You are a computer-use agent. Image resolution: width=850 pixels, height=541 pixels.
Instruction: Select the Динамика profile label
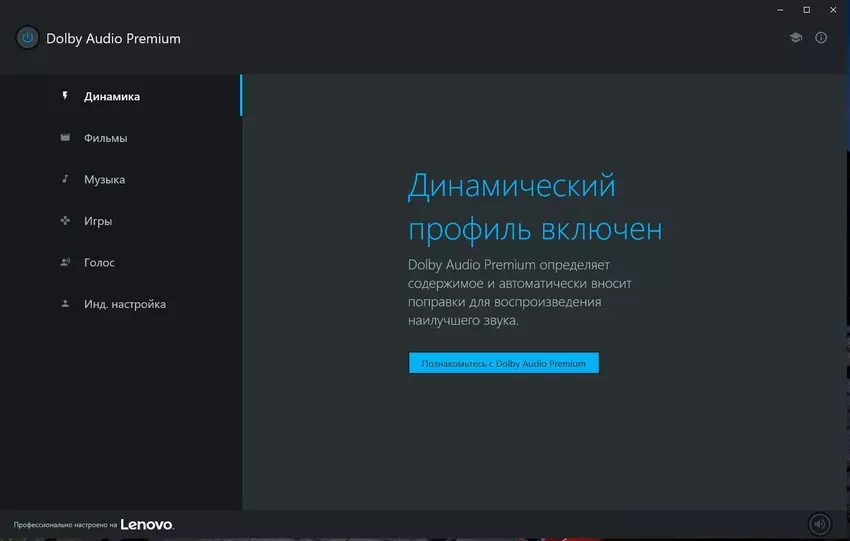point(112,97)
